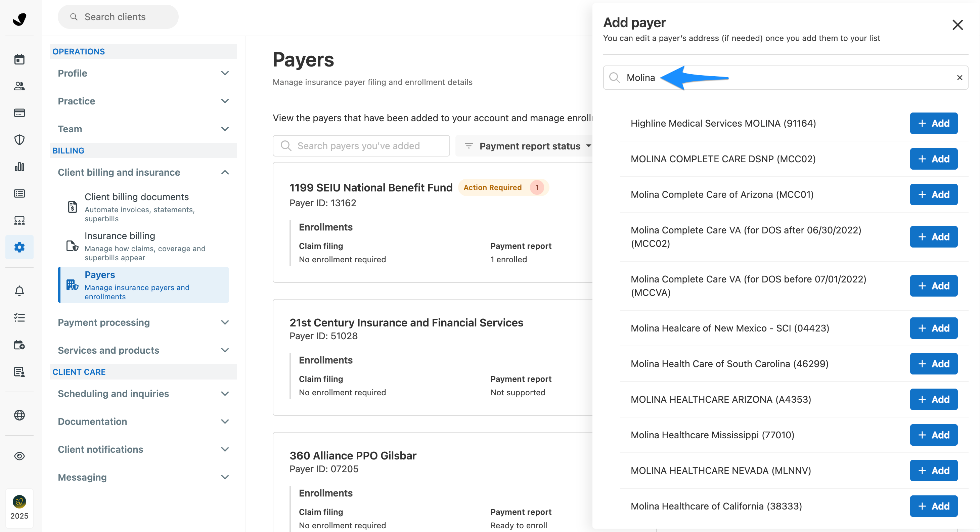This screenshot has height=532, width=980.
Task: Add Molina Complete Care VA before 07/01/2022
Action: click(x=933, y=286)
